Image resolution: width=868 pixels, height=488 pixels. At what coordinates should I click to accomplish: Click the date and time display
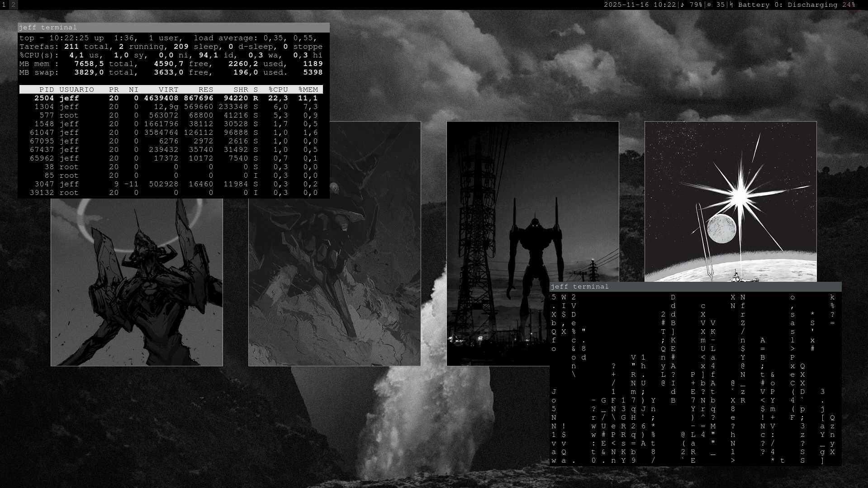pos(640,5)
